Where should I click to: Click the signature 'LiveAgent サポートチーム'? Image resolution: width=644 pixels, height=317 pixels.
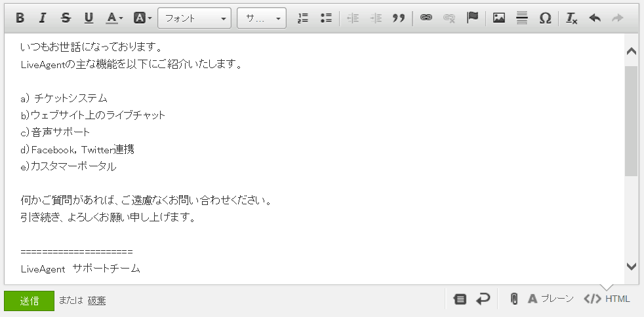81,269
